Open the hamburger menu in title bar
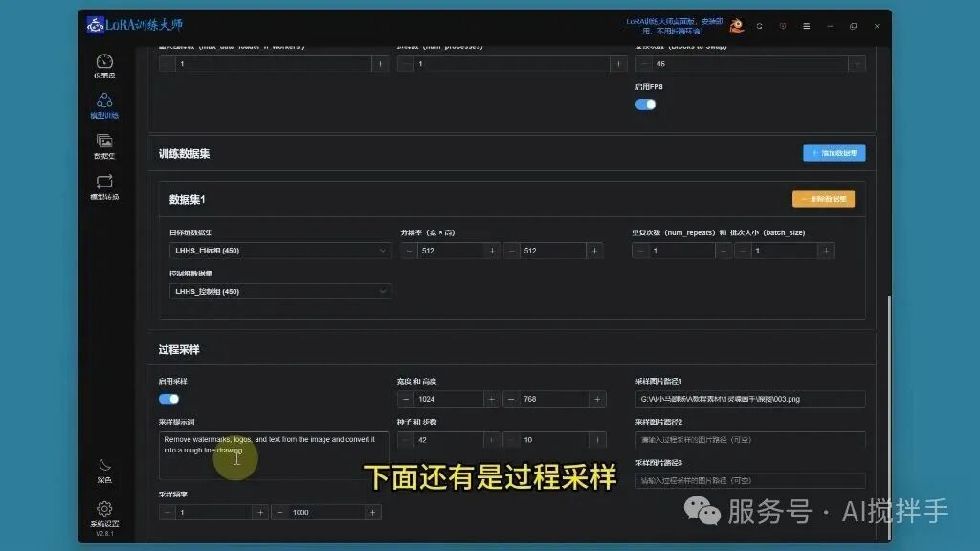980x551 pixels. click(x=806, y=26)
